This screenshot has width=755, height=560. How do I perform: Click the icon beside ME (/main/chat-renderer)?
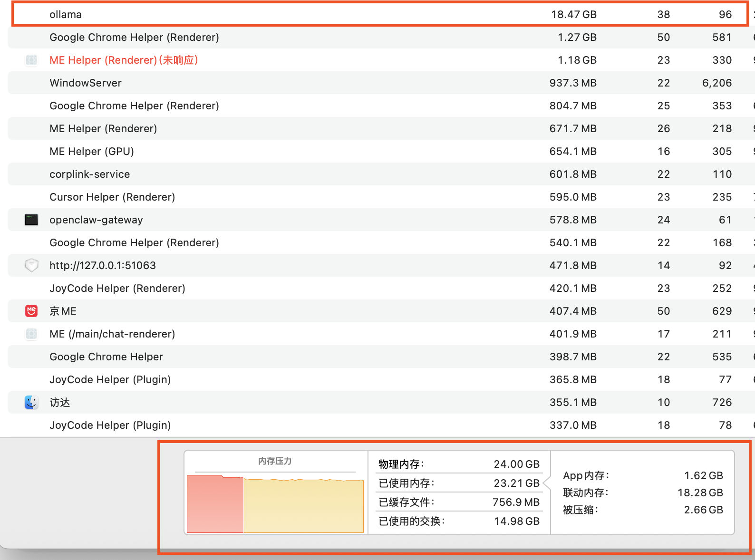pos(31,334)
